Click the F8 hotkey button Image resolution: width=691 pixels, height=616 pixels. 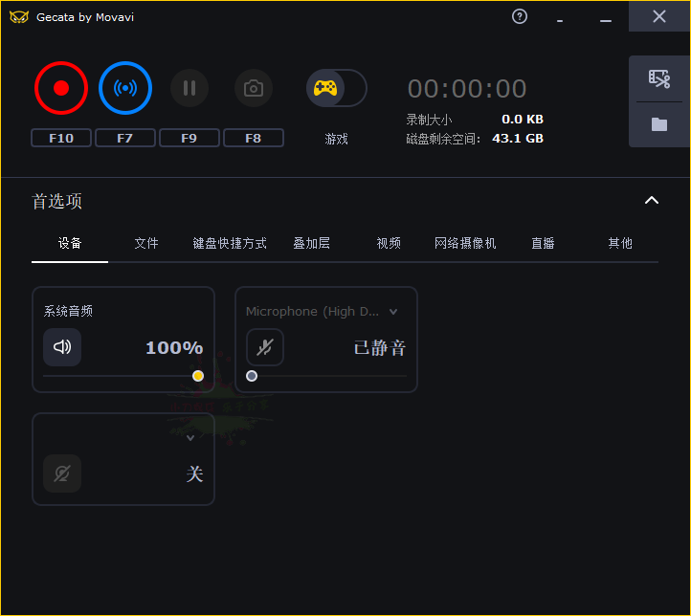click(x=254, y=138)
